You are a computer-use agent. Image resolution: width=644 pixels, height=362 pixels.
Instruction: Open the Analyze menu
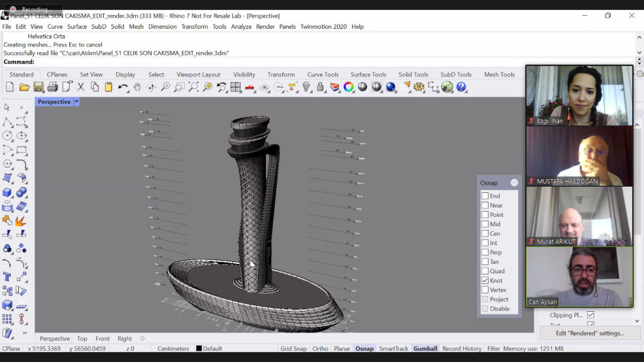tap(241, 27)
